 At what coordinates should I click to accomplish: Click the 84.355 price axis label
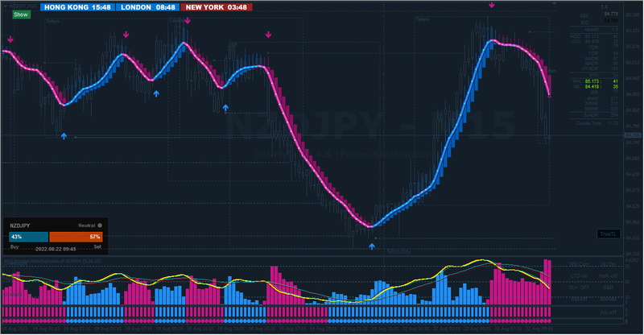pos(633,254)
